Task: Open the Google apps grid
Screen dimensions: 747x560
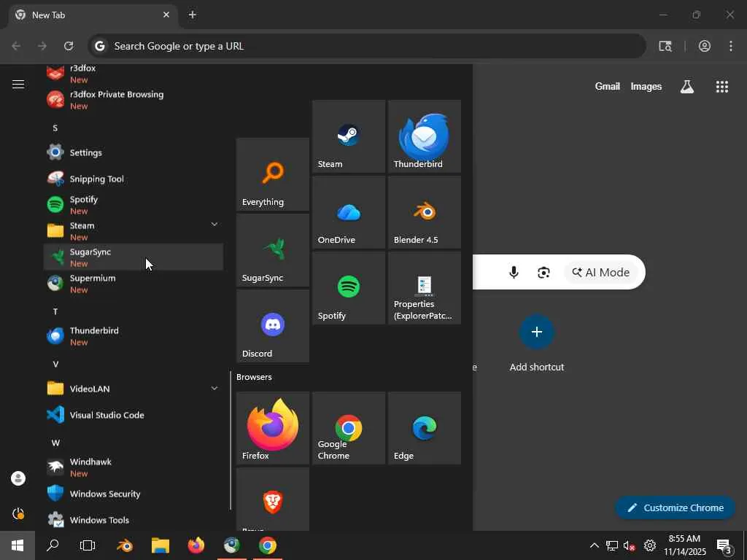Action: 721,86
